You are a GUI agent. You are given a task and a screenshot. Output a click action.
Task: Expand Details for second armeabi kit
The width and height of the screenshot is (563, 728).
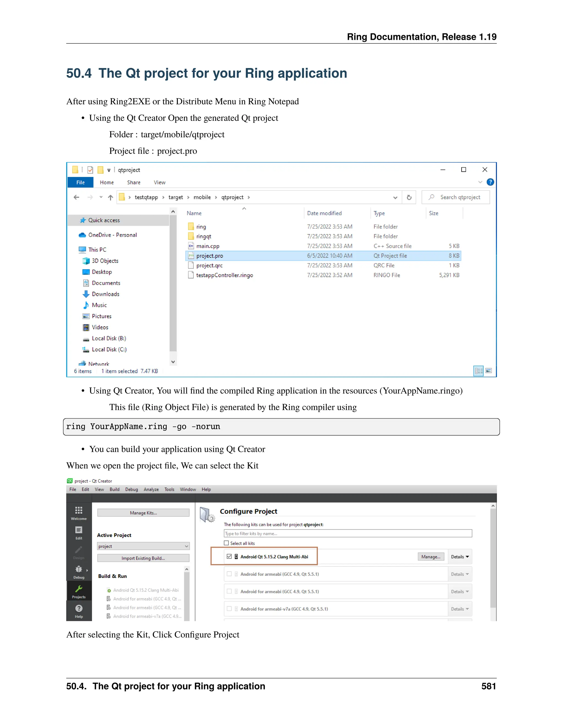pyautogui.click(x=460, y=591)
